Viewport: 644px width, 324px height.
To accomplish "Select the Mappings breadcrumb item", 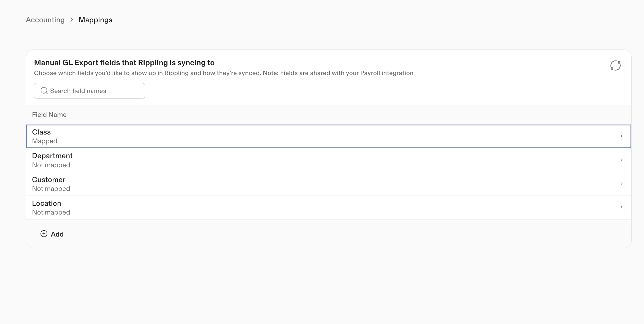I will pos(95,20).
